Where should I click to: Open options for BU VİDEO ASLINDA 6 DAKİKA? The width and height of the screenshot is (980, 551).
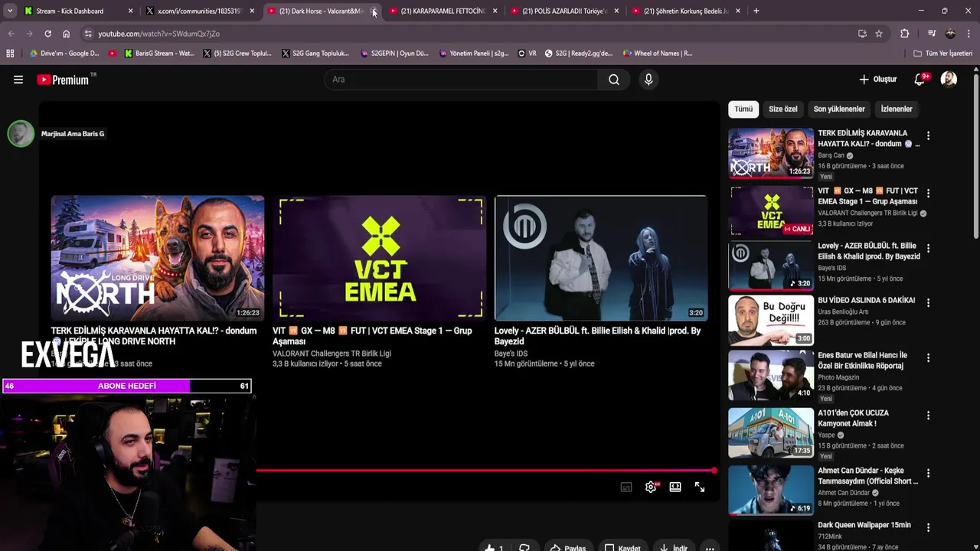pyautogui.click(x=928, y=303)
